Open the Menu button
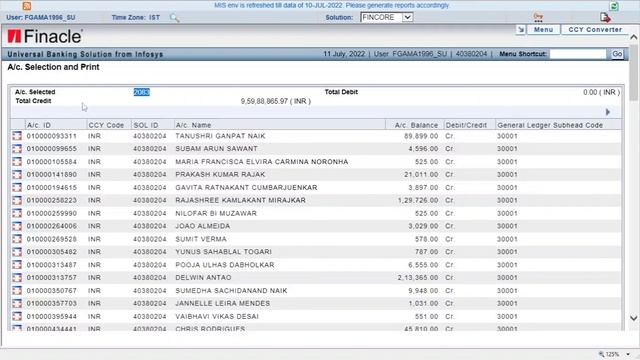 click(543, 30)
